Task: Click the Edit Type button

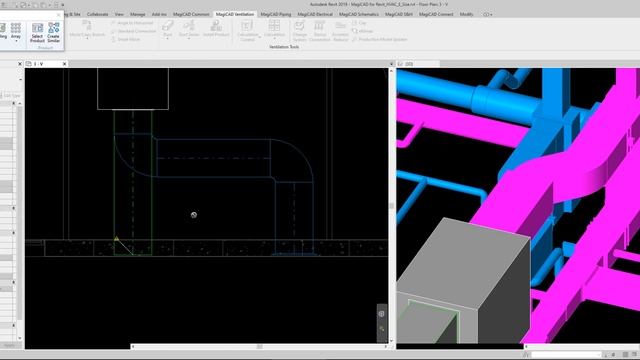Action: click(x=11, y=96)
